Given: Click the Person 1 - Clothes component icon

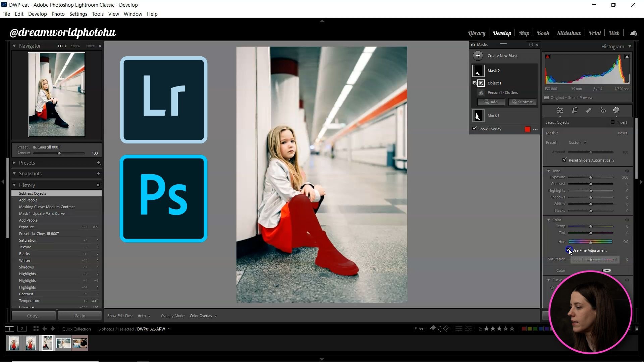Looking at the screenshot, I should point(481,93).
